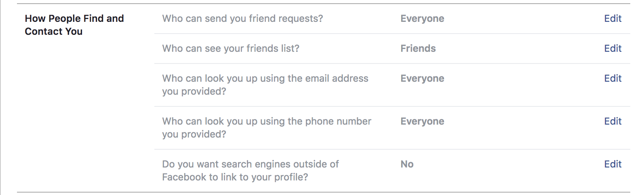Viewport: 644px width, 195px height.
Task: Expand the friends list visibility row
Action: coord(505,49)
